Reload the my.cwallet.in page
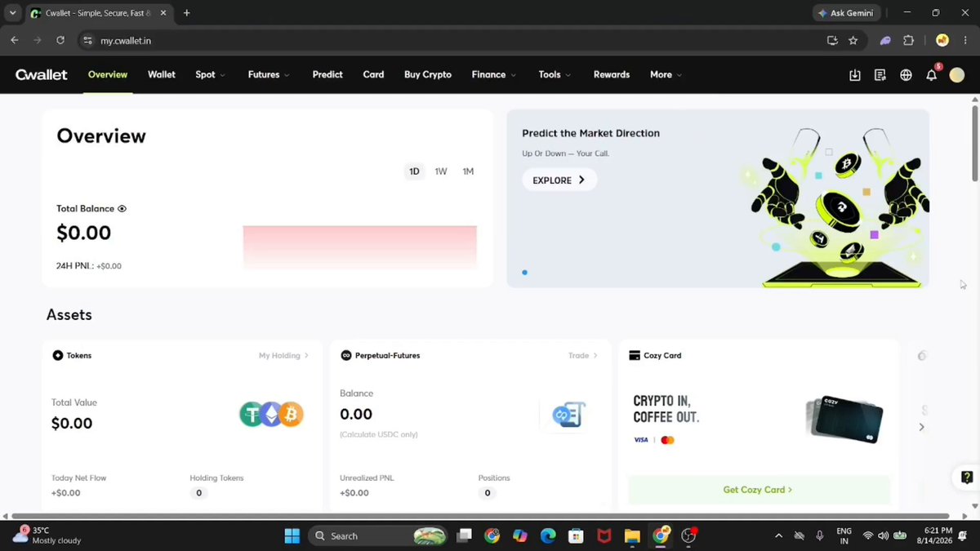Screen dimensions: 980x551 60,40
